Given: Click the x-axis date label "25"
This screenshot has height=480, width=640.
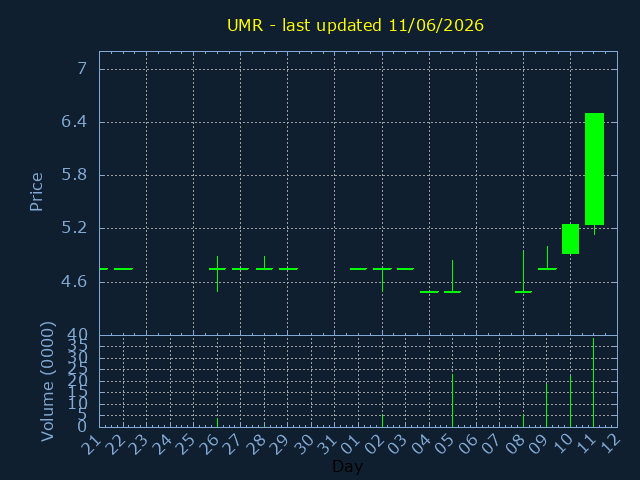Looking at the screenshot, I should (185, 444).
